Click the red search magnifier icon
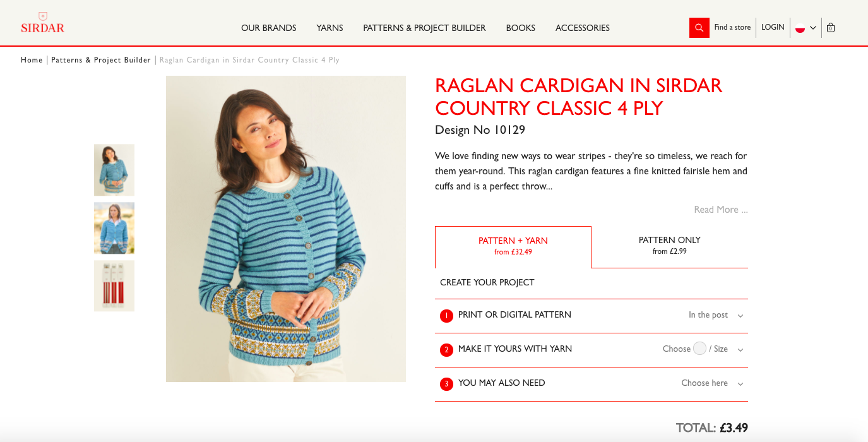Viewport: 868px width, 442px height. 699,28
